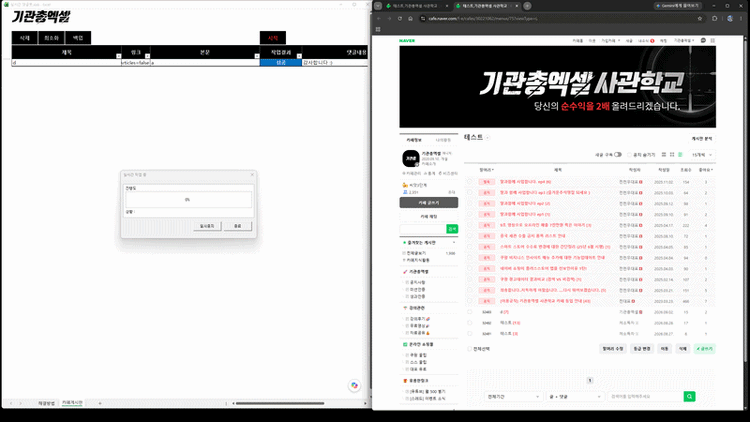Viewport: 750px width, 422px height.
Task: Click the 기관총엑셀 사관학교 banner
Action: (x=558, y=87)
